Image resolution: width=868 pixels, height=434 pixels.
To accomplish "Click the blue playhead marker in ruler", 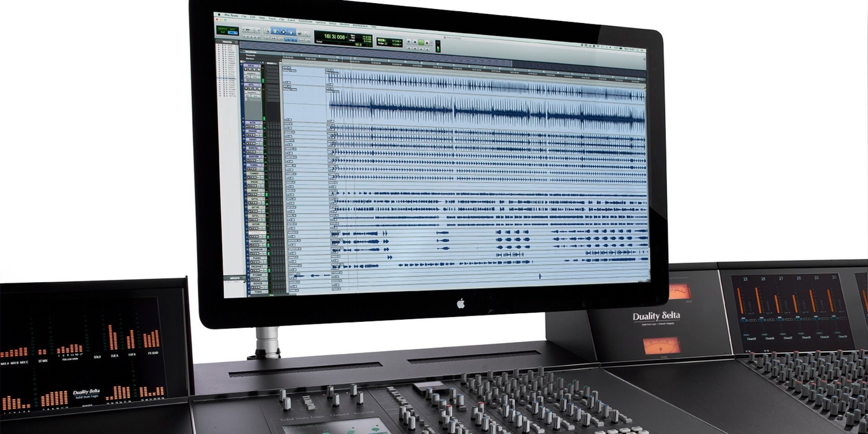I will pyautogui.click(x=342, y=57).
